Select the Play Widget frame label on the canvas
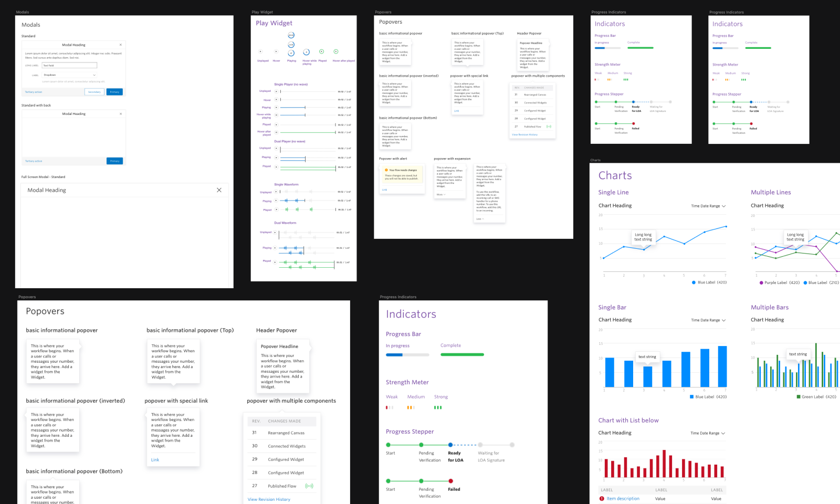840x504 pixels. coord(262,12)
